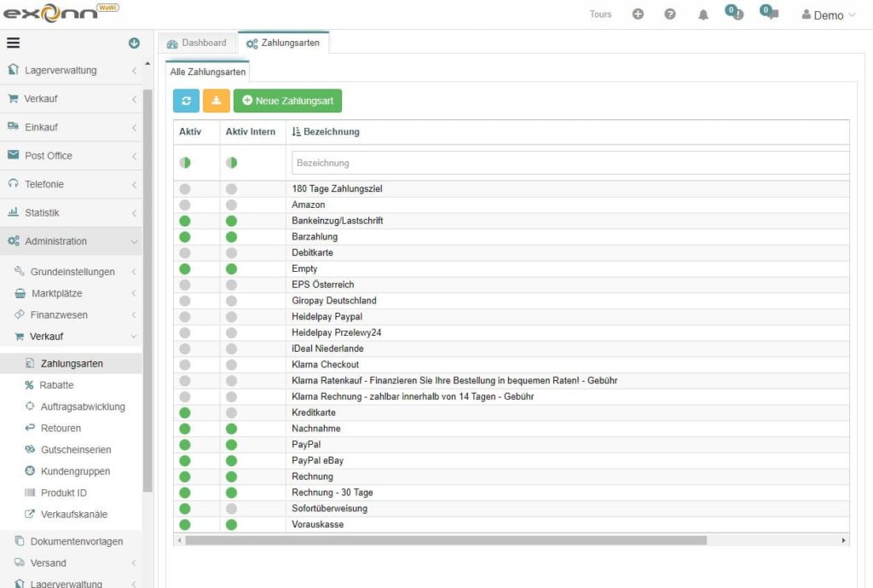Select the Alle Zahlungsarten subtab
The height and width of the screenshot is (588, 873).
(x=208, y=72)
